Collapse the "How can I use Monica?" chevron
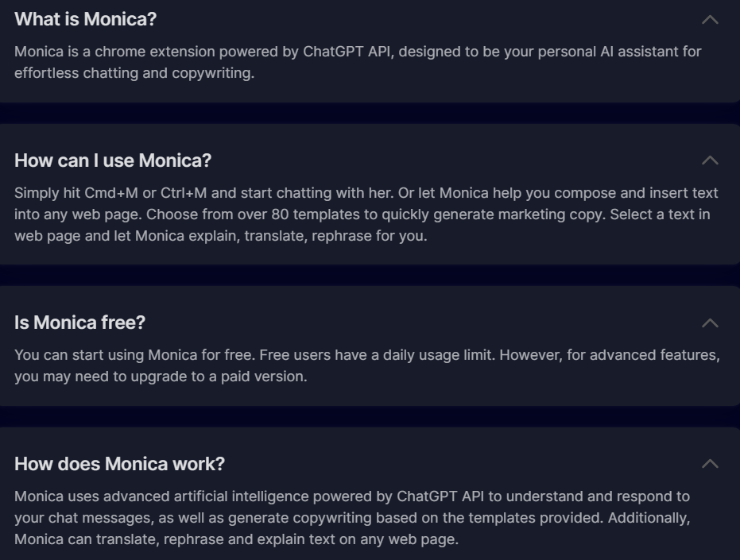The width and height of the screenshot is (740, 560). 710,160
